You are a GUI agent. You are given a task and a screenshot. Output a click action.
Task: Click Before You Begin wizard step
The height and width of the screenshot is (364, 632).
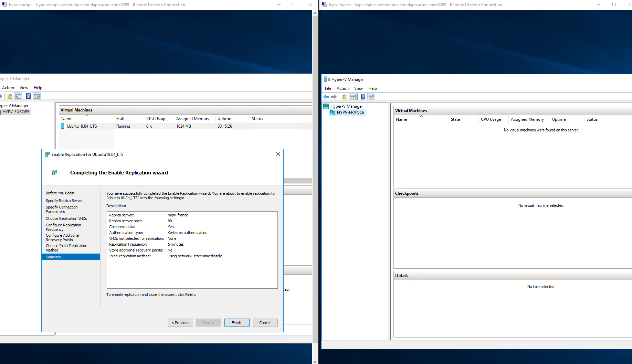(60, 193)
